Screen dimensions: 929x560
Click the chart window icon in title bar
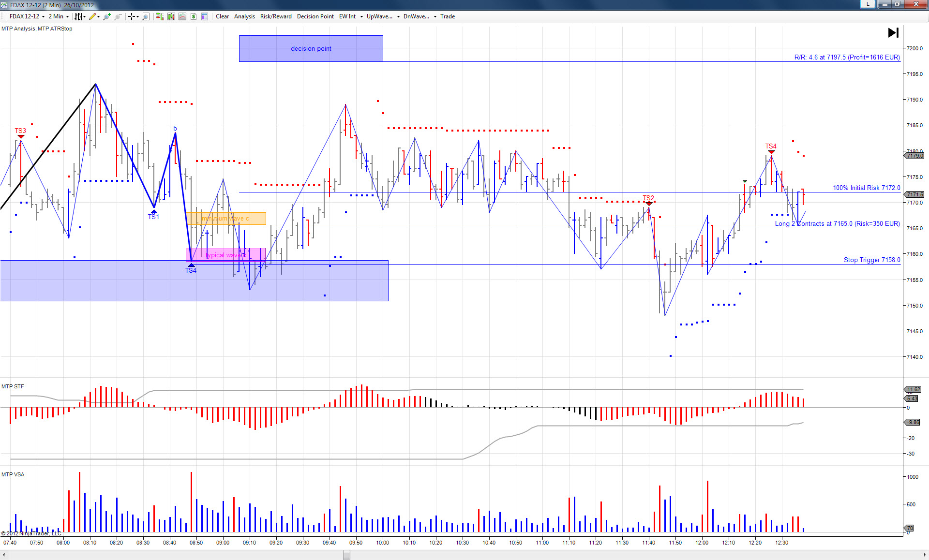pyautogui.click(x=4, y=5)
